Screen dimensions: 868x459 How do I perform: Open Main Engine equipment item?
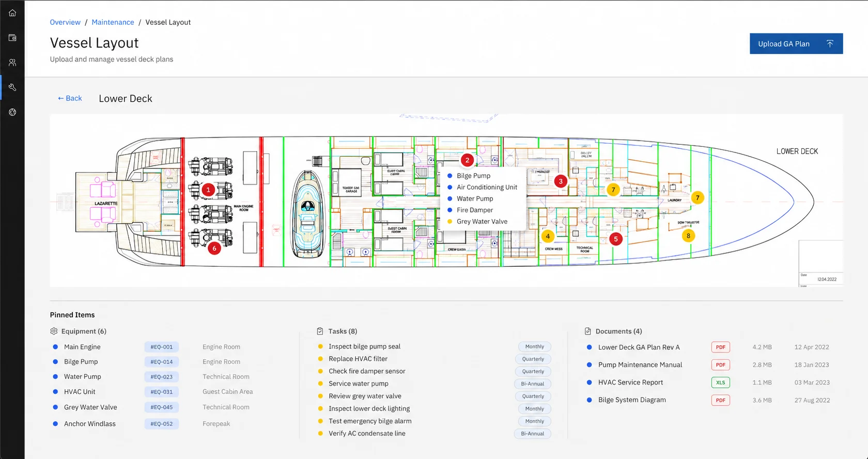82,347
